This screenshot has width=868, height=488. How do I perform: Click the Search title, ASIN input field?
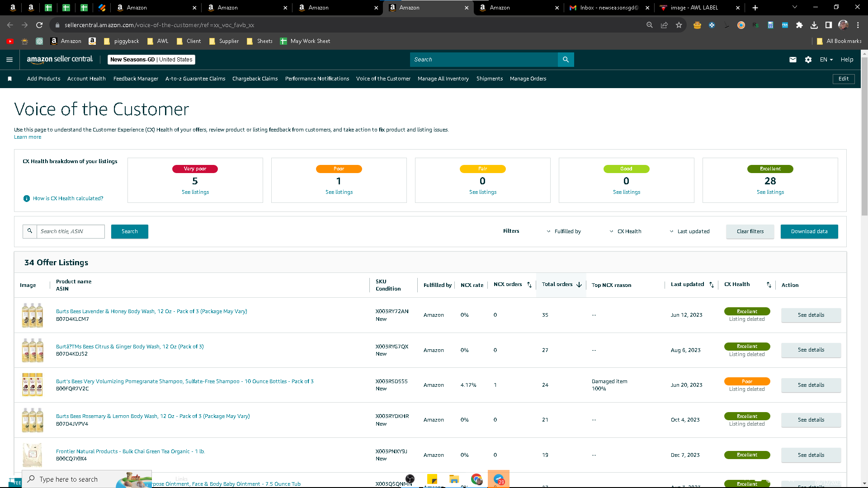[x=71, y=231]
